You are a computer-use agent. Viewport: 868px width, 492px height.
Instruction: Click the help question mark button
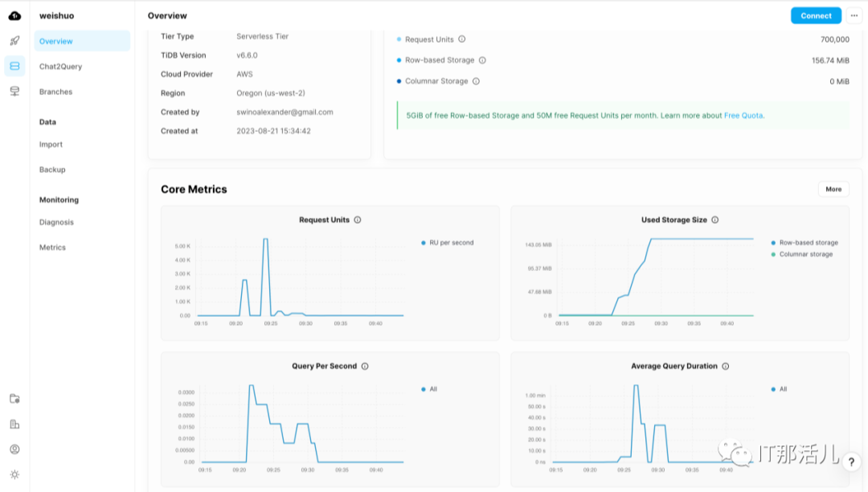coord(851,462)
